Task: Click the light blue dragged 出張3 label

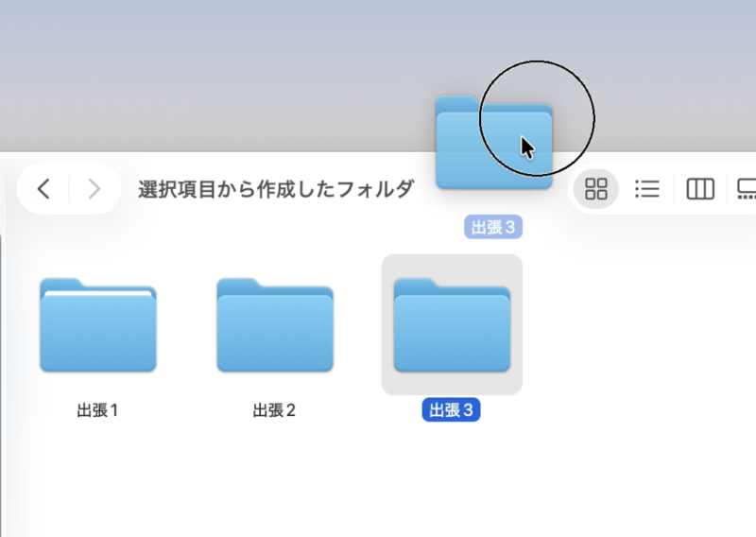Action: [x=493, y=227]
